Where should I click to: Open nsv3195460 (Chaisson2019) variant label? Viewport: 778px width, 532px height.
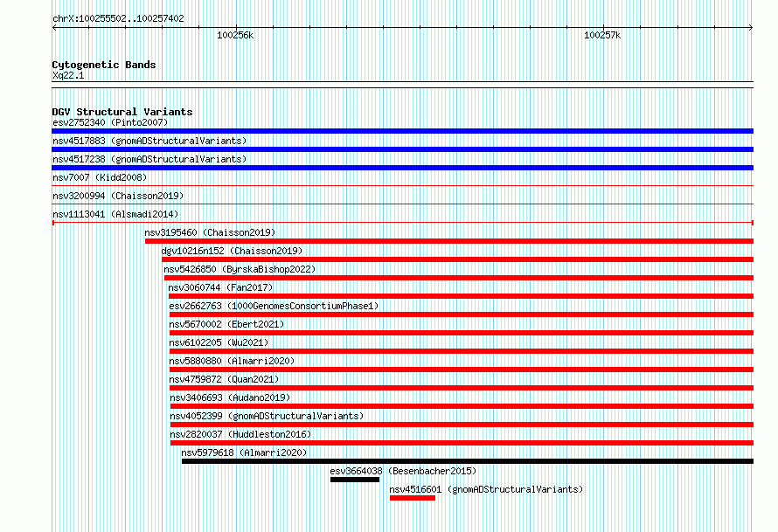click(x=210, y=232)
